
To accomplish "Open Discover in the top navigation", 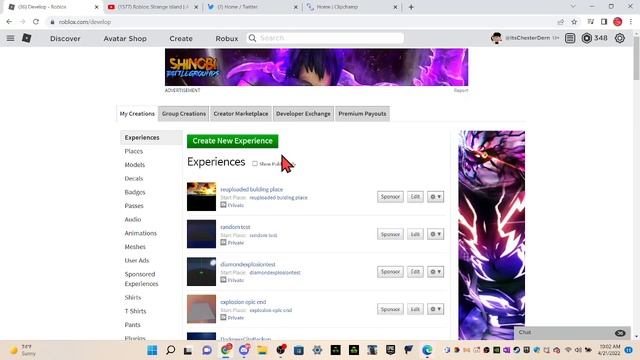I will click(x=65, y=38).
